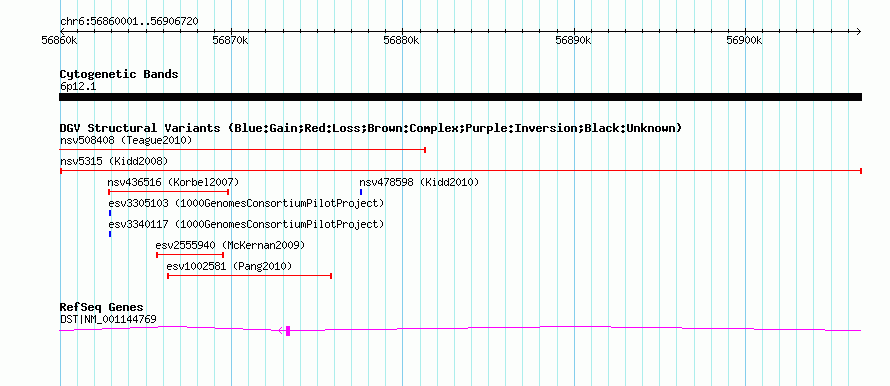Viewport: 890px width, 386px height.
Task: Select the nsv5315 red loss bar
Action: click(461, 171)
